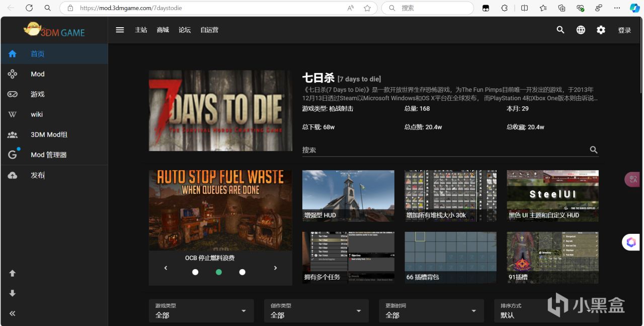Click the globe language icon in the header
The height and width of the screenshot is (326, 644).
click(581, 30)
